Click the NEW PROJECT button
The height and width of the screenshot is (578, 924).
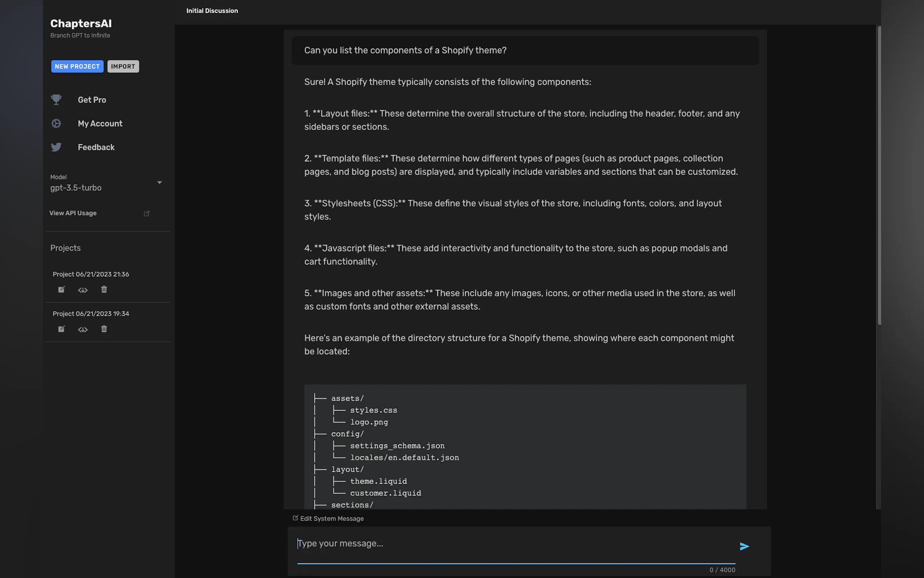[x=77, y=67]
